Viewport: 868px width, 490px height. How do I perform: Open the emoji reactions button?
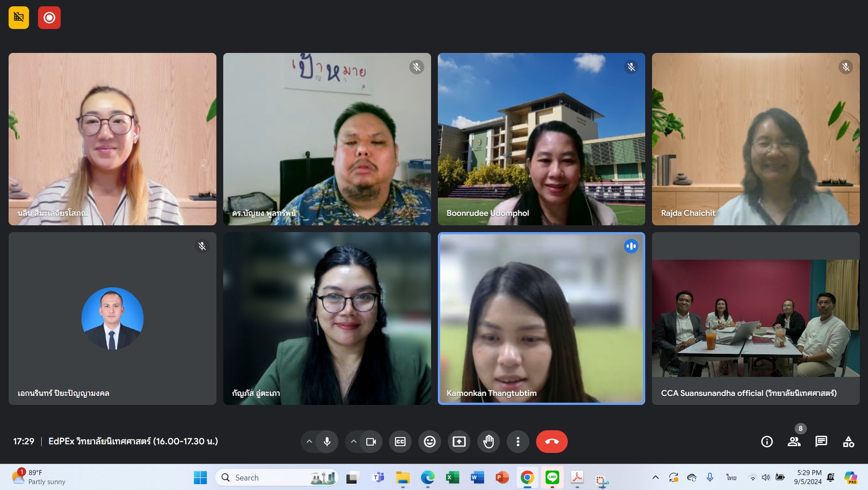(429, 442)
